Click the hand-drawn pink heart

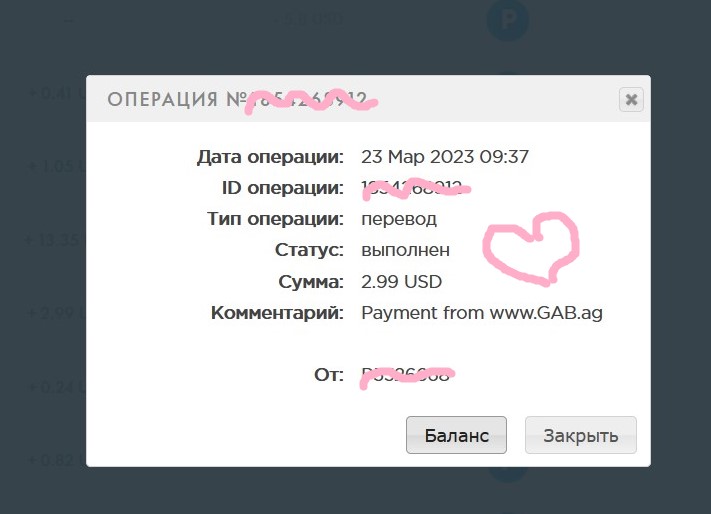pyautogui.click(x=531, y=249)
